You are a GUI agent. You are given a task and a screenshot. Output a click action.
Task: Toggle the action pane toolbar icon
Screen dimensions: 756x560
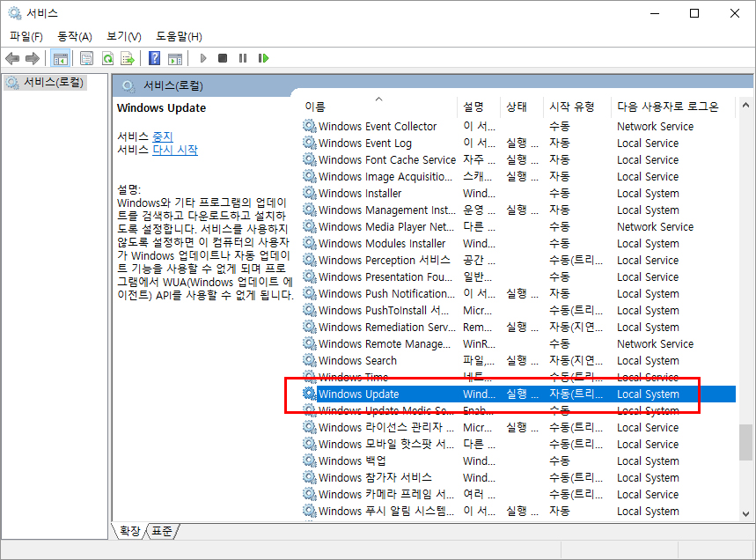click(175, 59)
